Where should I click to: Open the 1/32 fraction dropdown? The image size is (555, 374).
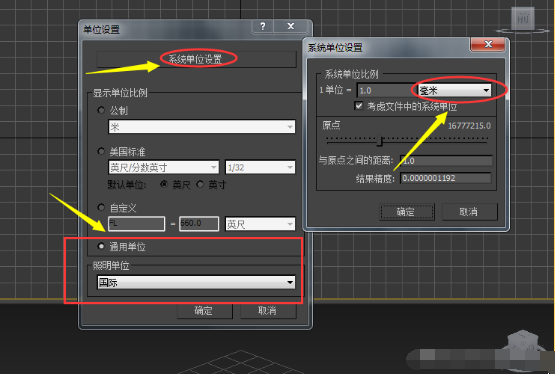pos(260,167)
